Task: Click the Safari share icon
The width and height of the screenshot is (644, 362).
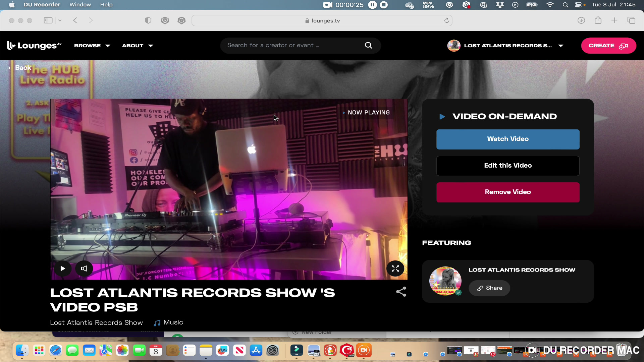Action: [598, 20]
